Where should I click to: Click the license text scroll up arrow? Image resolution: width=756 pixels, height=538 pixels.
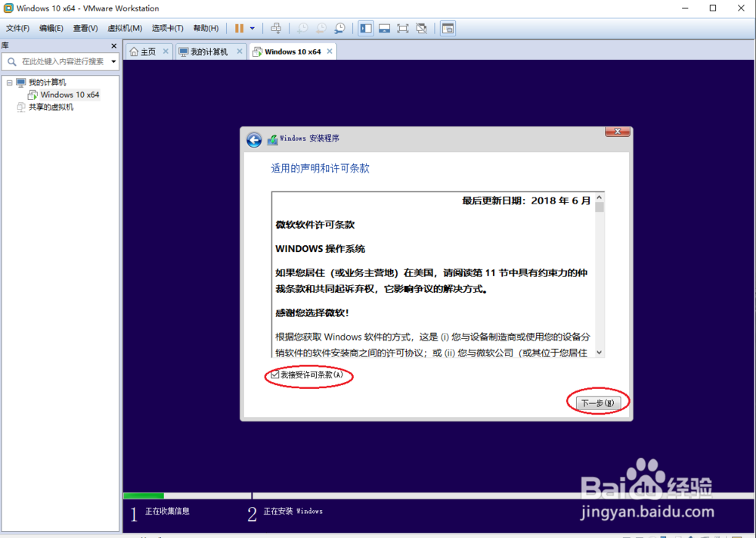(x=600, y=197)
